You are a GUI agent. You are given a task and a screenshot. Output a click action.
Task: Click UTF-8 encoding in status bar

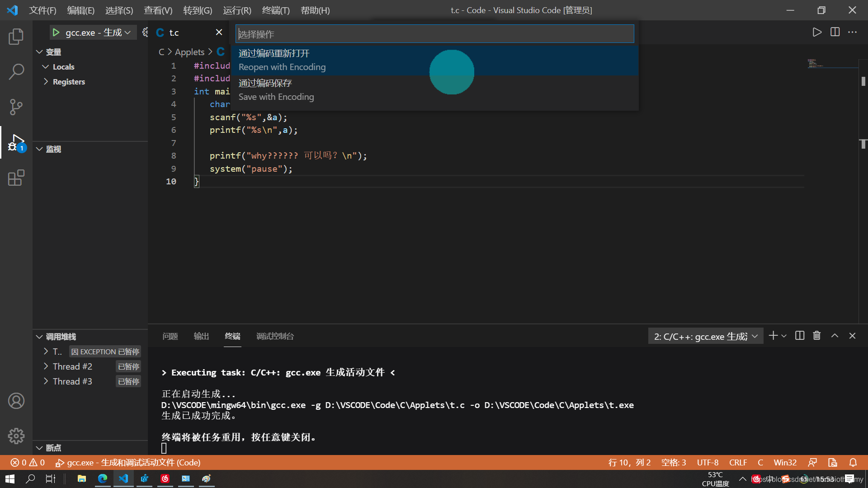click(708, 462)
